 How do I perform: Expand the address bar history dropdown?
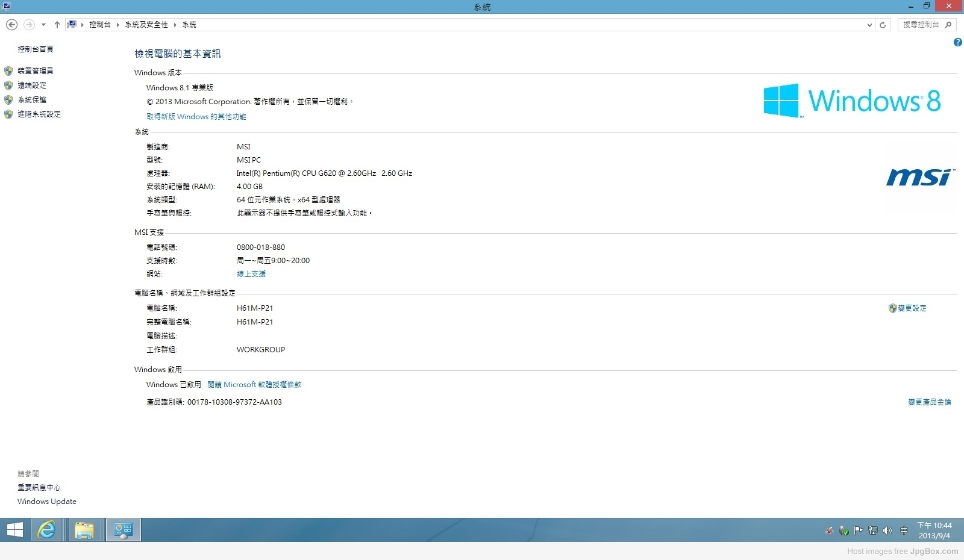pos(869,25)
